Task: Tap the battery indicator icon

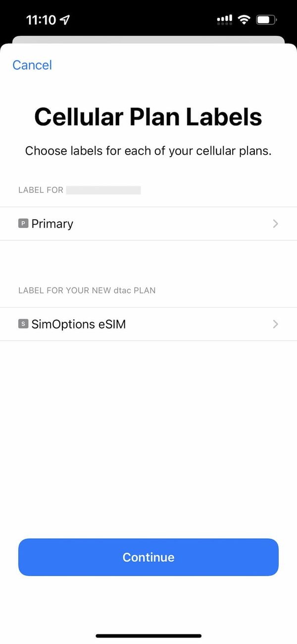Action: tap(266, 19)
